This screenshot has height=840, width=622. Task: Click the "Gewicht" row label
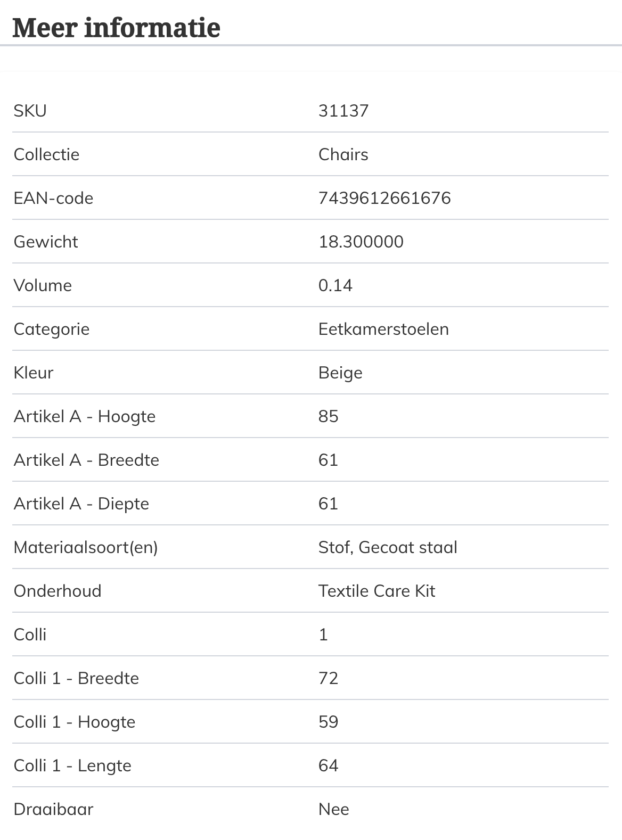click(x=46, y=242)
